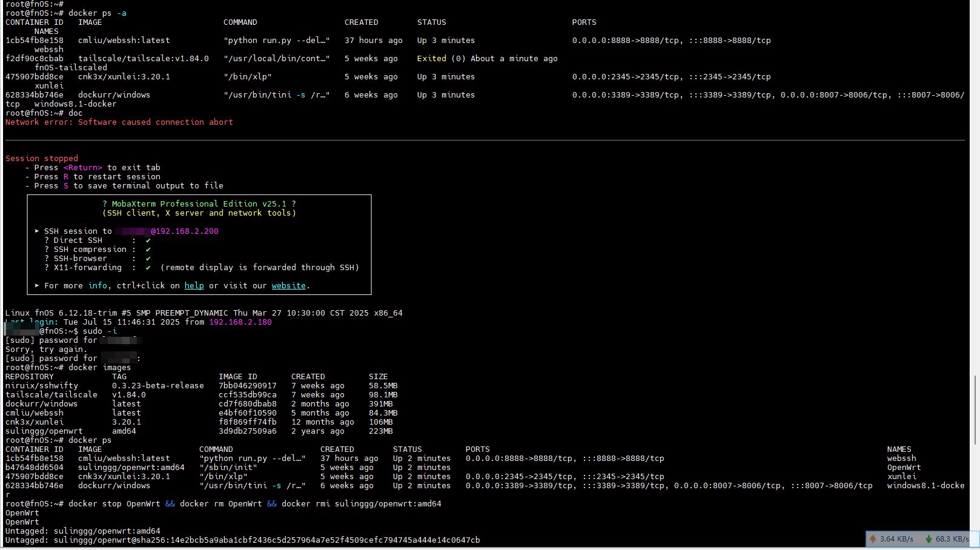The width and height of the screenshot is (980, 550).
Task: Click the red "Network error" message line
Action: tap(119, 122)
